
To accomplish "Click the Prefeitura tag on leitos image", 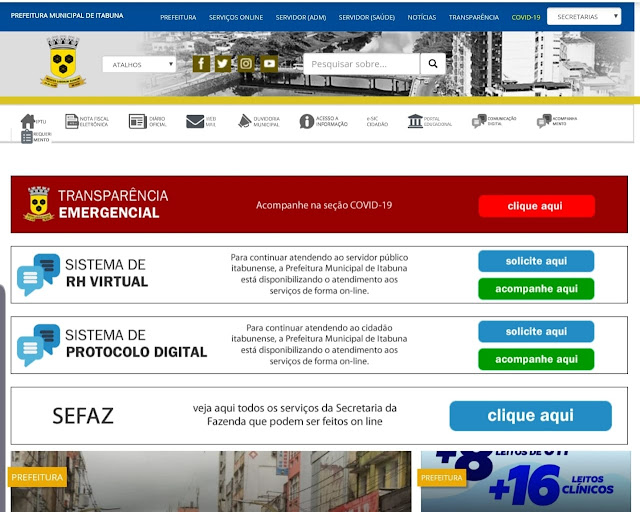I will pyautogui.click(x=442, y=477).
